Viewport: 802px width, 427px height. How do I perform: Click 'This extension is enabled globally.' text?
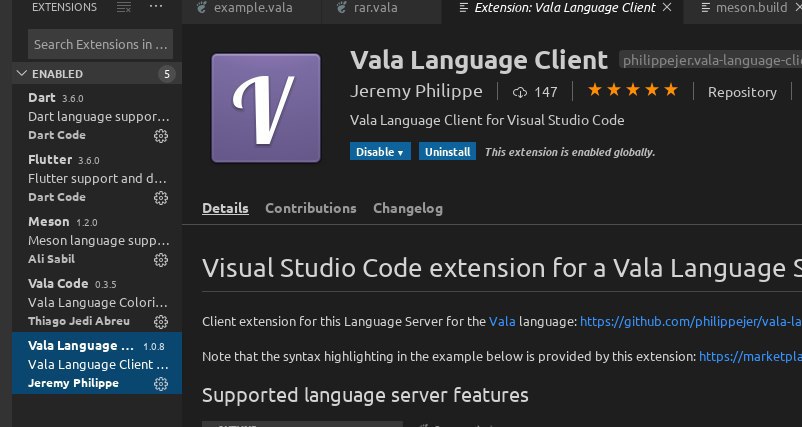[x=570, y=152]
